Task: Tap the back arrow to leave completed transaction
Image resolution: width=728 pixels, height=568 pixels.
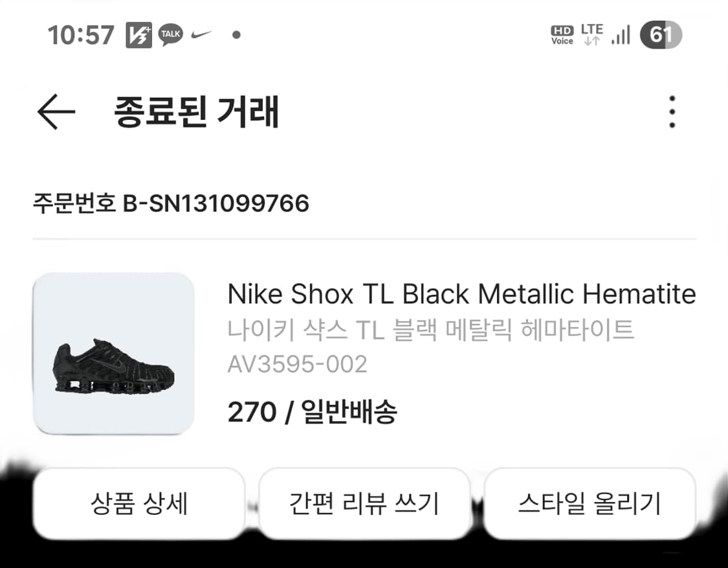Action: [x=58, y=112]
